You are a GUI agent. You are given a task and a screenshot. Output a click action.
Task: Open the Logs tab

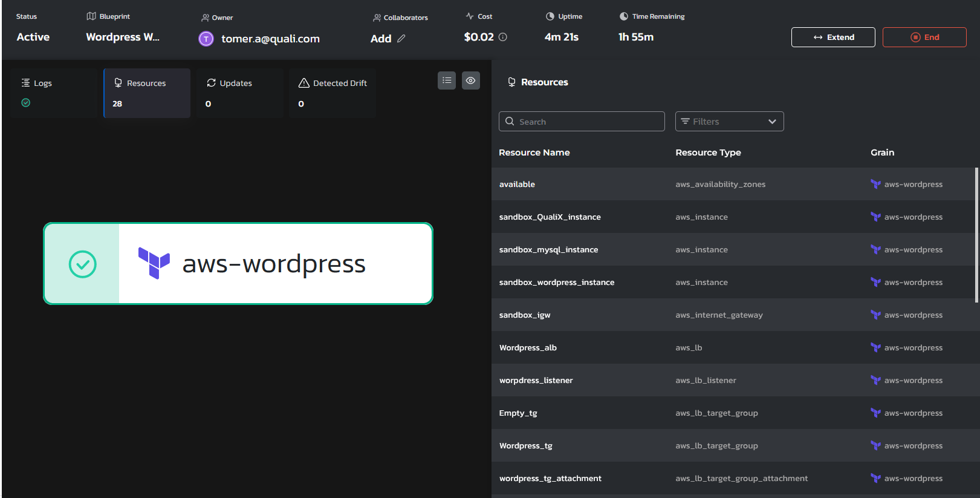[x=54, y=93]
